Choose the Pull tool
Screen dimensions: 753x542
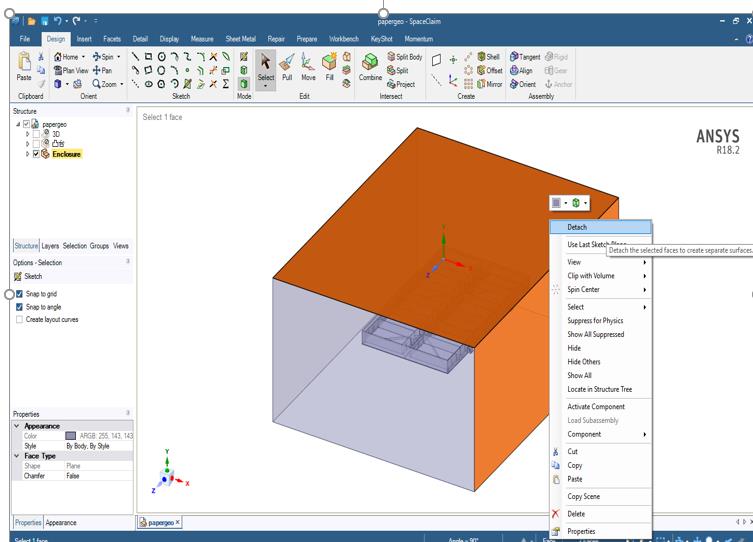pyautogui.click(x=287, y=67)
